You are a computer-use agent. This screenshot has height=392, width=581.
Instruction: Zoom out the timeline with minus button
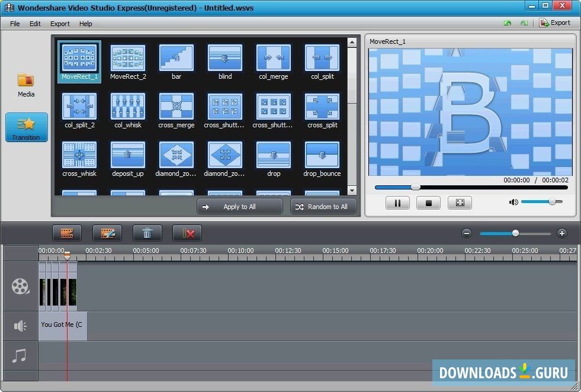pos(467,233)
